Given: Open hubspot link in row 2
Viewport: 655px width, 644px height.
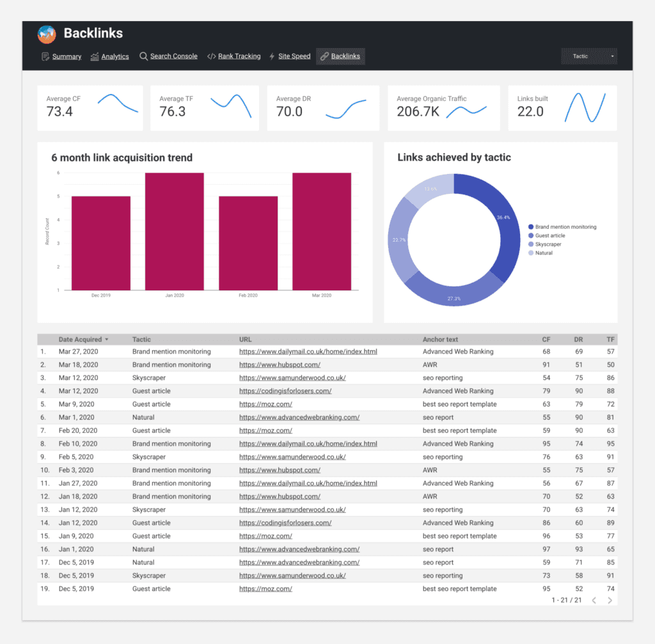Looking at the screenshot, I should [280, 365].
